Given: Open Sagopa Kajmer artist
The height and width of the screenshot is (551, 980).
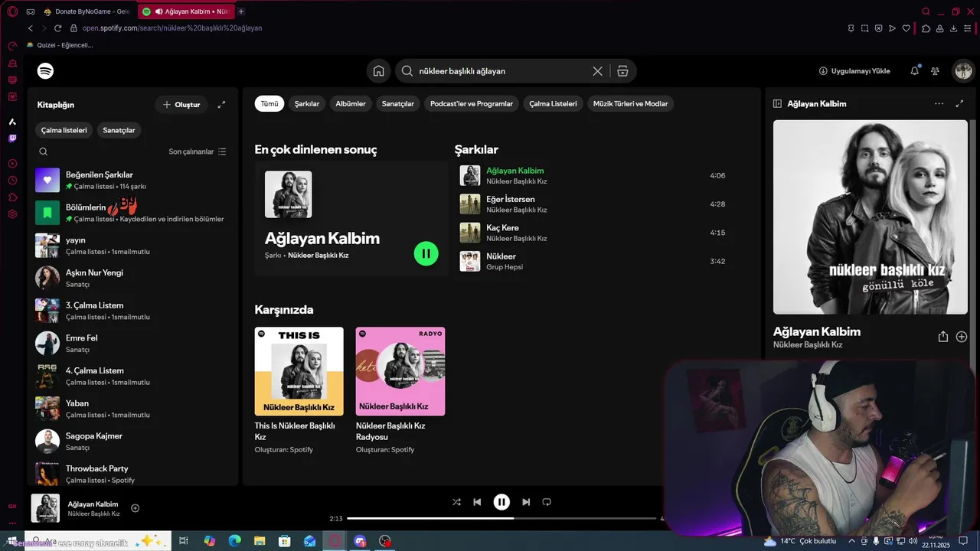Looking at the screenshot, I should [x=132, y=441].
